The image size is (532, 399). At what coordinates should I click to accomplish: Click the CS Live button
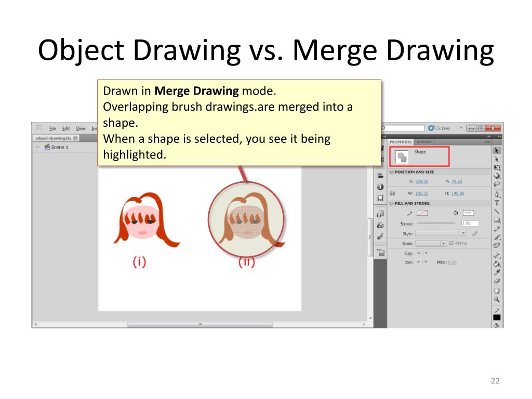click(x=439, y=128)
